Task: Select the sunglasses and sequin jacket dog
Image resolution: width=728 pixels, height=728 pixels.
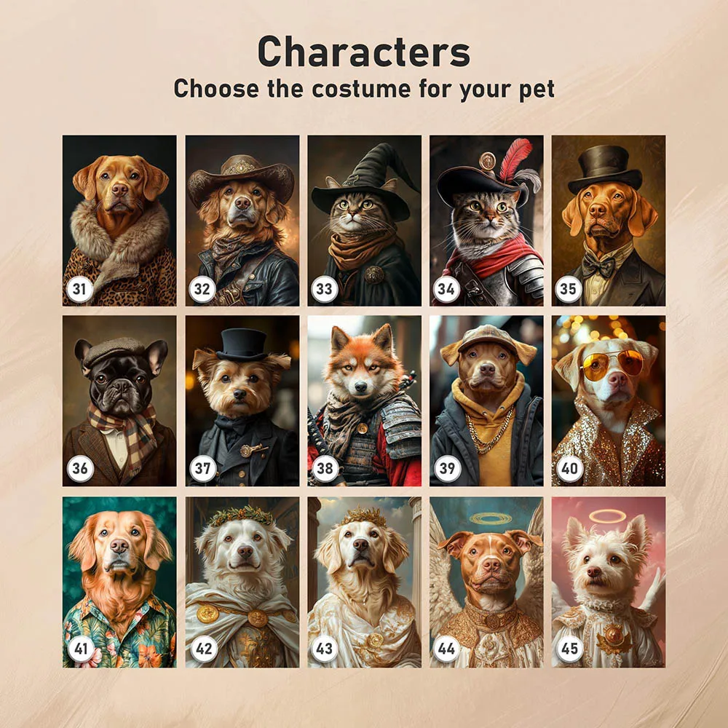Action: [608, 400]
